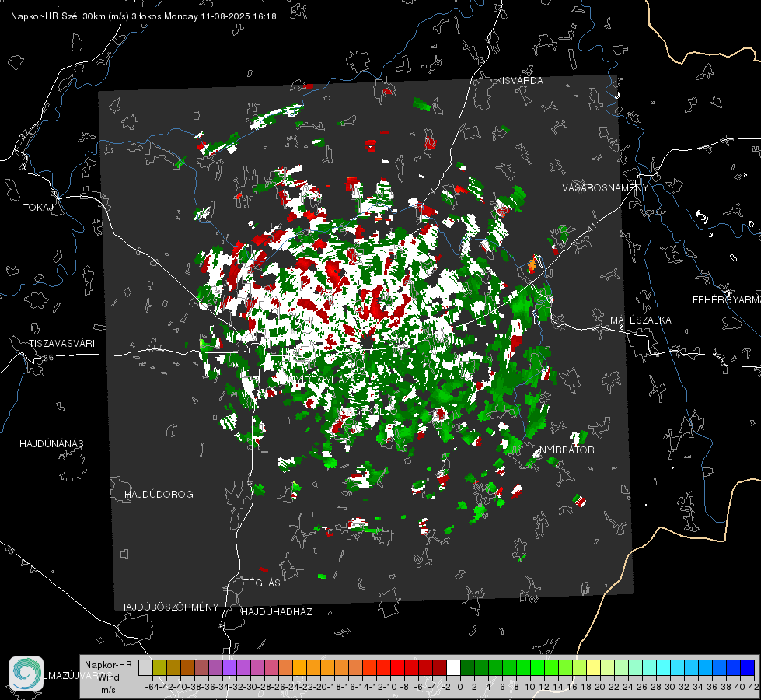The width and height of the screenshot is (761, 700).
Task: Click the TISZAVASVÁRI town label
Action: [x=61, y=344]
